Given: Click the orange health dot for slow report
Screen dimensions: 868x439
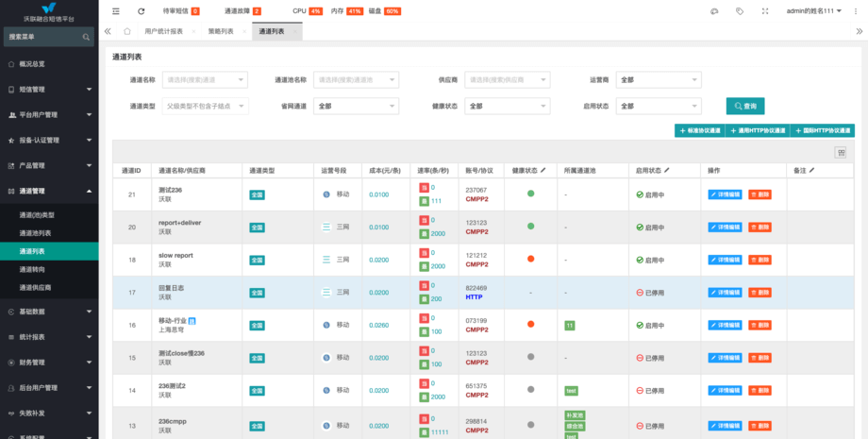Looking at the screenshot, I should (531, 259).
